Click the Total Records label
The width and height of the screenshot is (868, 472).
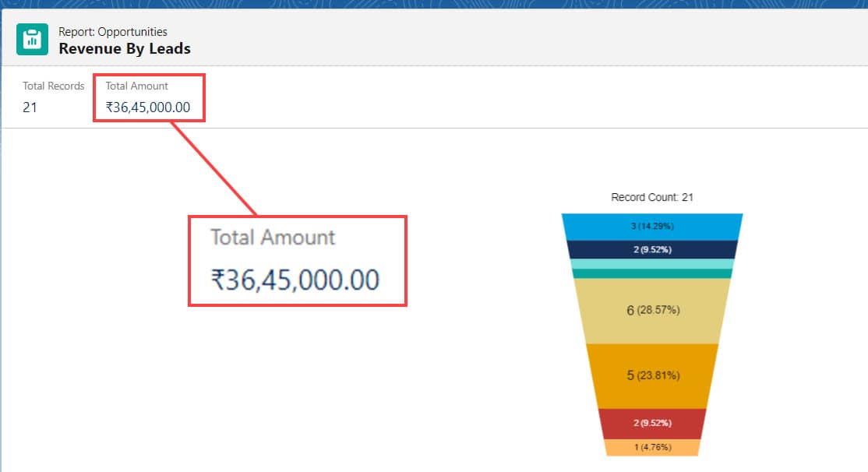(53, 86)
